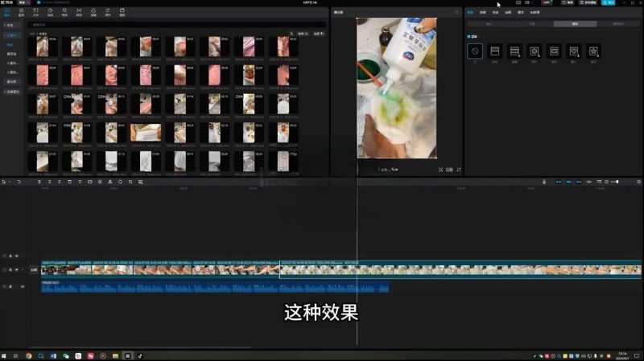Toggle the Mask checkbox in properties panel
The image size is (644, 361).
click(469, 36)
